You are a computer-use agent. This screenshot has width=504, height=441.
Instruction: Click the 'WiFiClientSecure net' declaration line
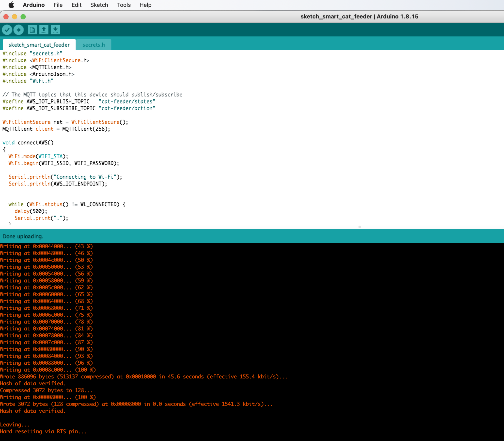[65, 122]
